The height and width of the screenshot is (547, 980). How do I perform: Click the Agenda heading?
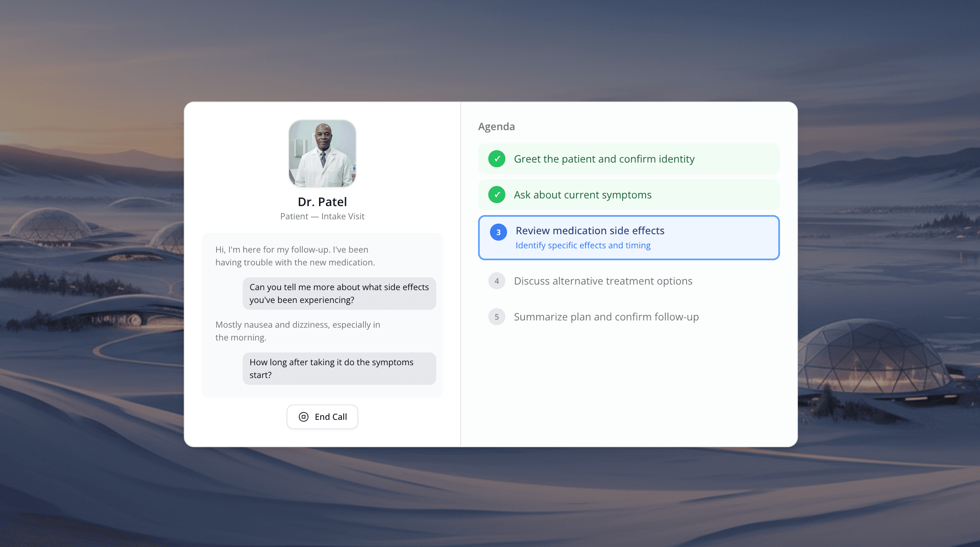(x=496, y=126)
